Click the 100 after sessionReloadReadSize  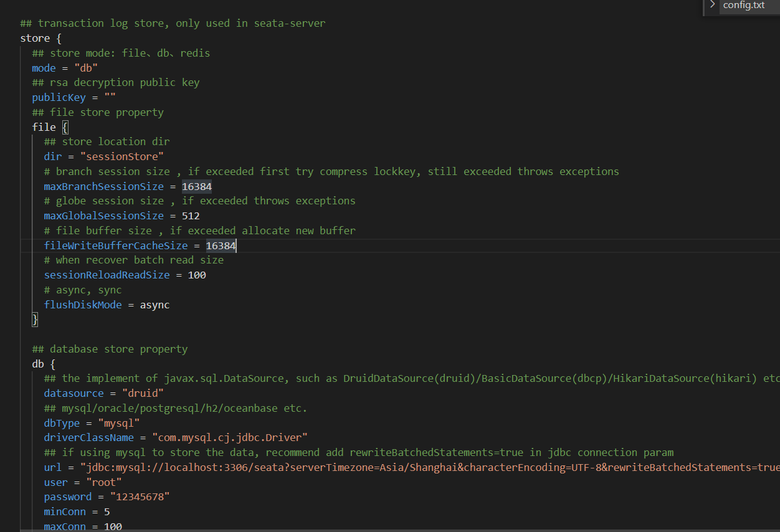(x=197, y=275)
